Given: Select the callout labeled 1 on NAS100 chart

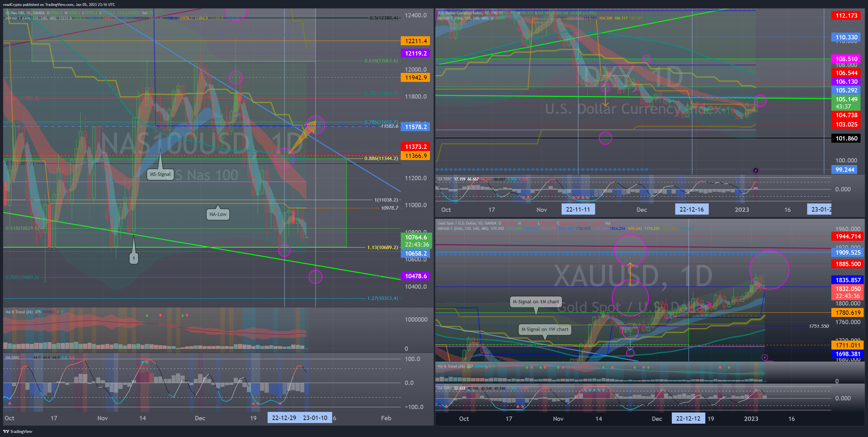Looking at the screenshot, I should coord(134,258).
